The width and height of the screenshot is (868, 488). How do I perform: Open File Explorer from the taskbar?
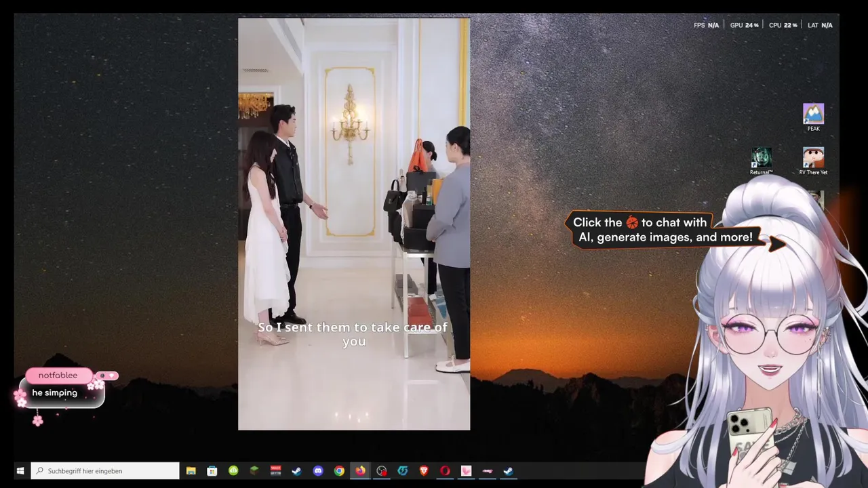pos(191,471)
